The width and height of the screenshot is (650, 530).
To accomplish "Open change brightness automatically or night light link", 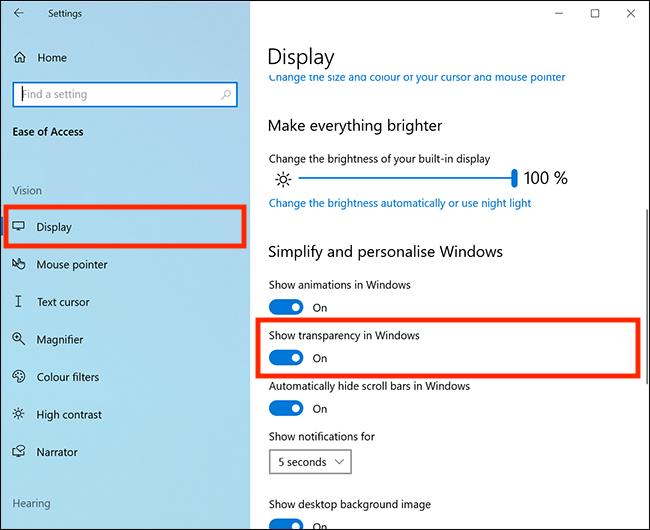I will click(x=400, y=203).
